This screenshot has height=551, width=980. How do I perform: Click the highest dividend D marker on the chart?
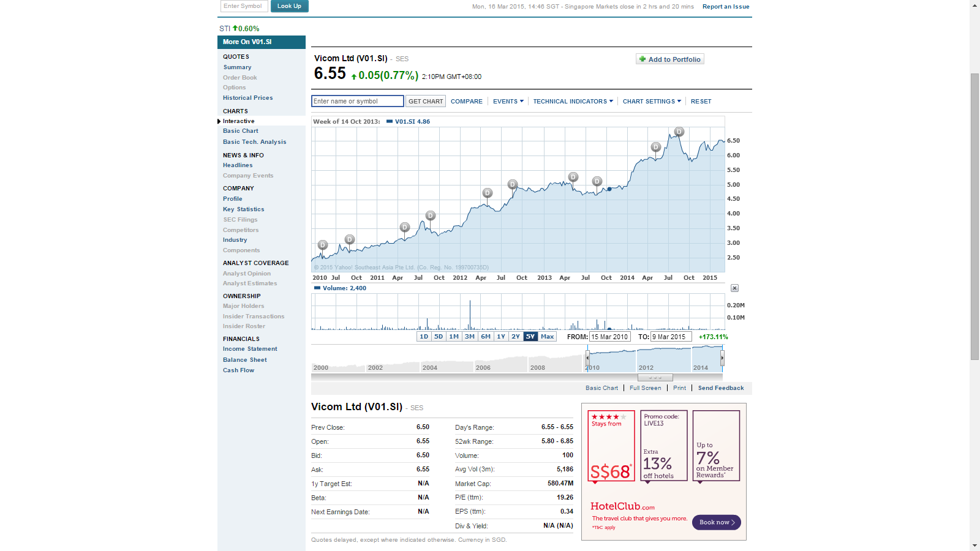[679, 132]
